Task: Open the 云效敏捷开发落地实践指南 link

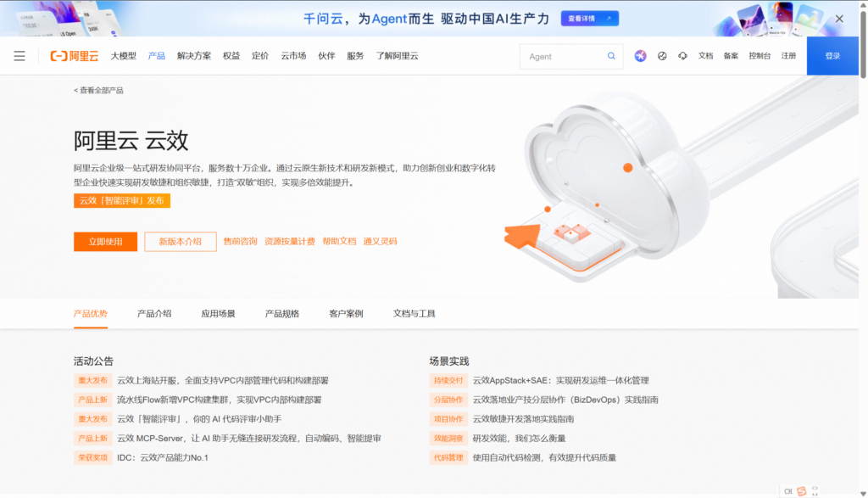Action: pyautogui.click(x=523, y=419)
